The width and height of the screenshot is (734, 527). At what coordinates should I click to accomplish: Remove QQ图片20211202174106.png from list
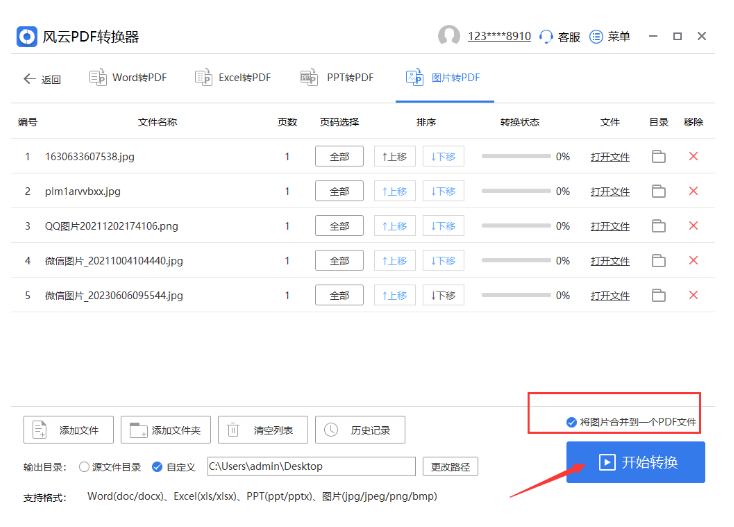coord(693,226)
